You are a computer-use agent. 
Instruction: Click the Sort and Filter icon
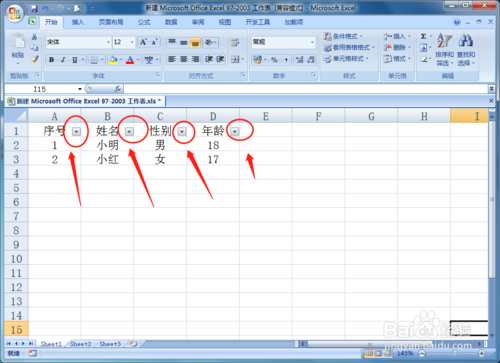pyautogui.click(x=445, y=49)
